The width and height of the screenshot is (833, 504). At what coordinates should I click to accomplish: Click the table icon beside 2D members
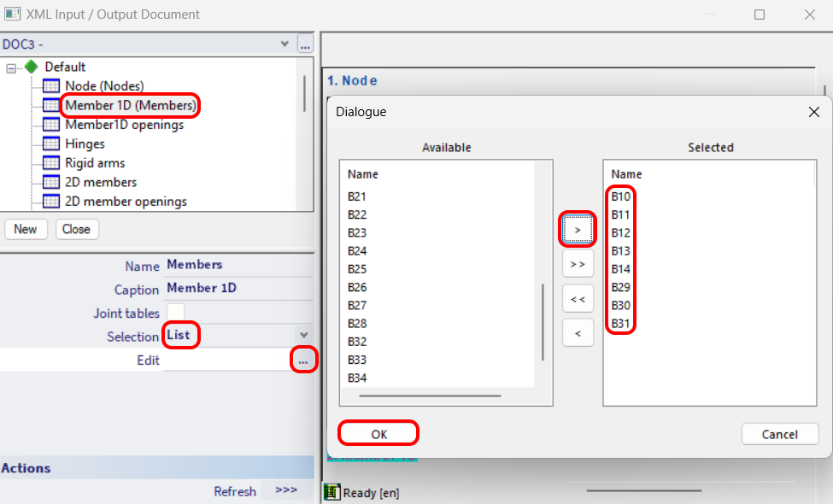click(51, 182)
